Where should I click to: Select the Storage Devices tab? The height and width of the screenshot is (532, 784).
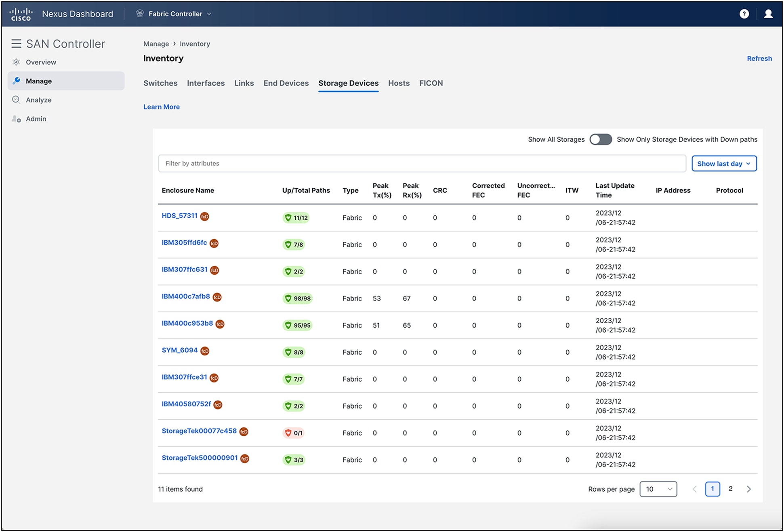348,83
